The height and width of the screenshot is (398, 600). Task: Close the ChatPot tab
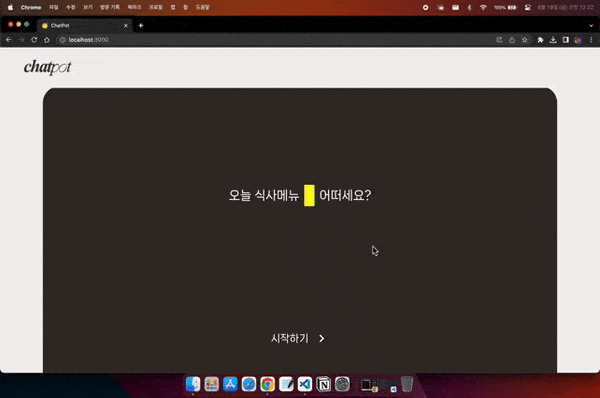tap(126, 26)
